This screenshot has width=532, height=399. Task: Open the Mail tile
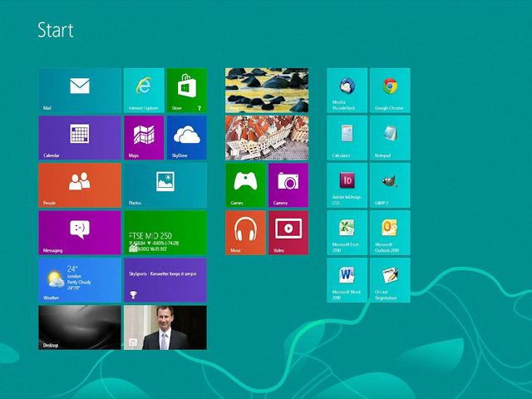(x=80, y=91)
